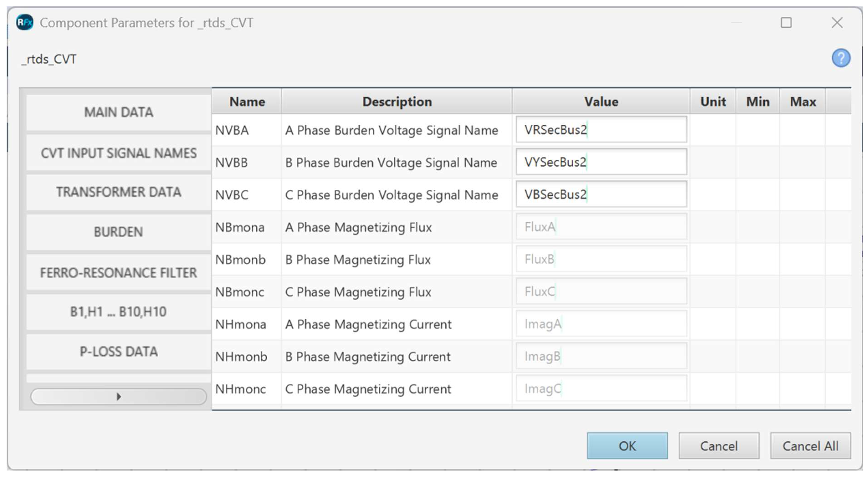Select the TRANSFORMER DATA tab
The width and height of the screenshot is (868, 477).
(x=119, y=192)
